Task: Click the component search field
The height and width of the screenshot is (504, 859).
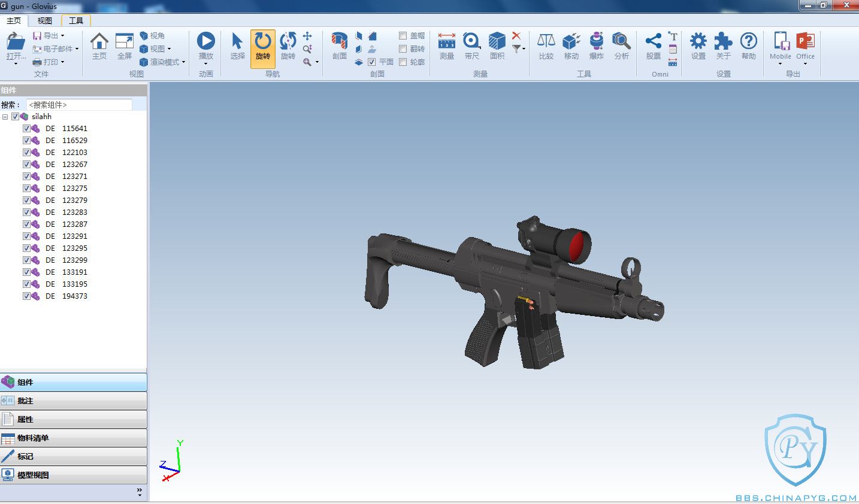Action: (79, 105)
